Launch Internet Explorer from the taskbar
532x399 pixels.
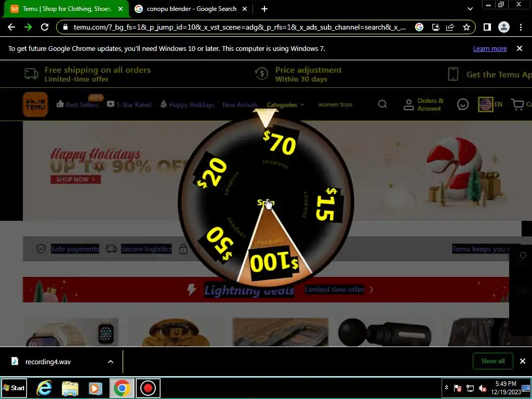(44, 388)
